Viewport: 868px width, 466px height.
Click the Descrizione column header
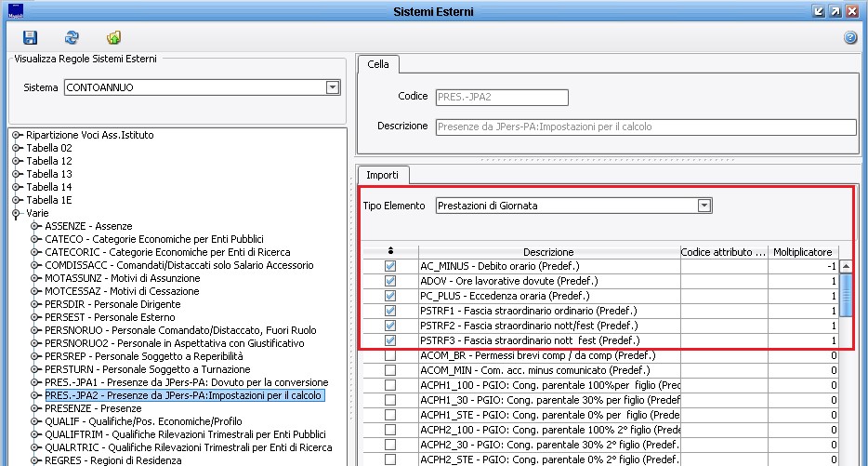click(547, 252)
